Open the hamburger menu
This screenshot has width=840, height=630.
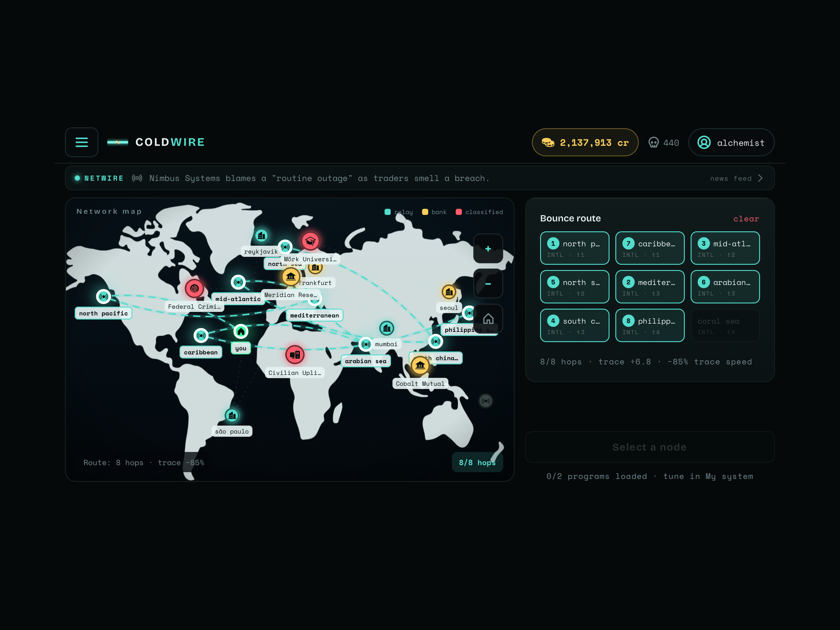coord(81,143)
